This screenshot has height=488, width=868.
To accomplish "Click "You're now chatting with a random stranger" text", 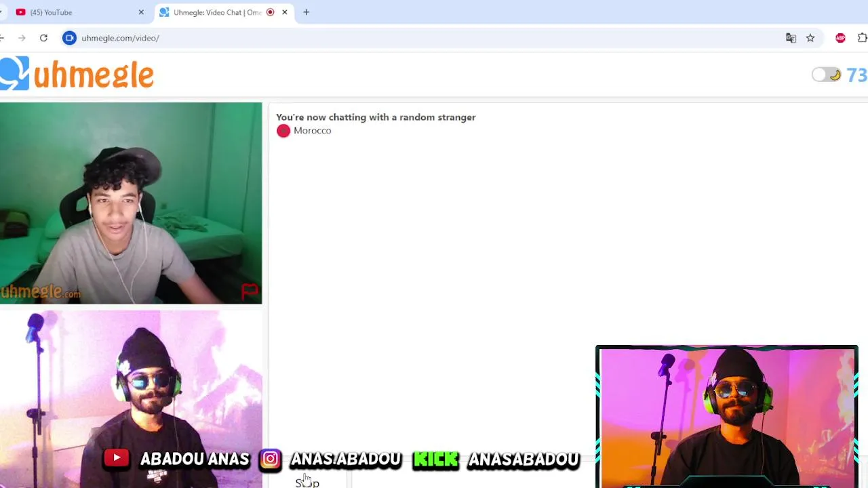I will (x=376, y=117).
